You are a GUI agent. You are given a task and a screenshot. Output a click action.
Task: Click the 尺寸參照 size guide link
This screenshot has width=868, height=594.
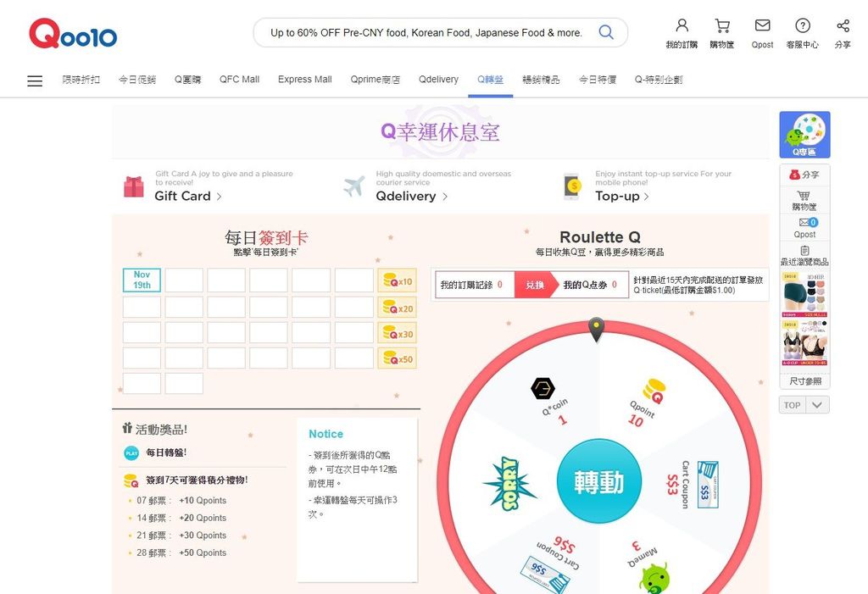(x=805, y=381)
